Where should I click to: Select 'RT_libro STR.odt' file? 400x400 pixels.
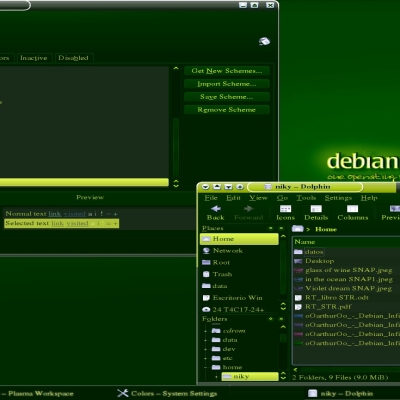click(332, 298)
